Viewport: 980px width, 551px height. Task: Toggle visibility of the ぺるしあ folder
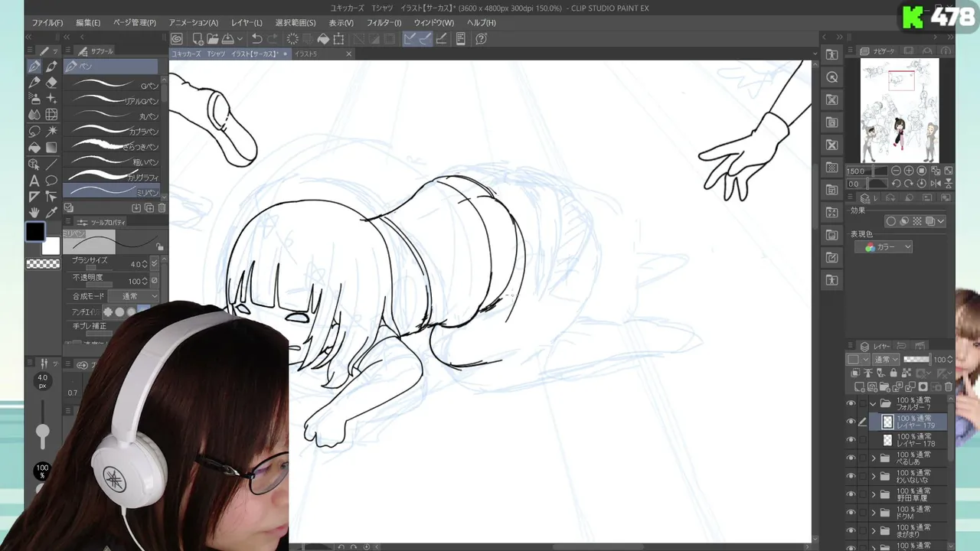tap(851, 458)
